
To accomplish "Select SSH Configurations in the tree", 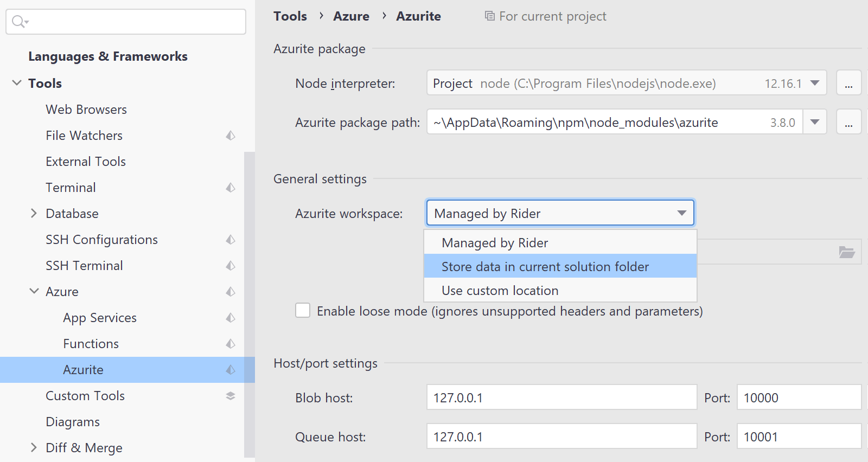I will click(x=101, y=240).
